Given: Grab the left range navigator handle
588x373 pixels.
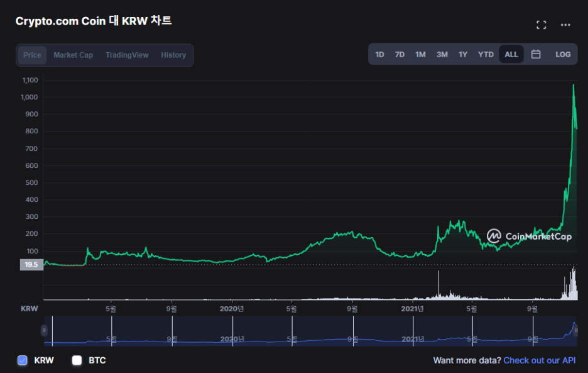Looking at the screenshot, I should [44, 331].
